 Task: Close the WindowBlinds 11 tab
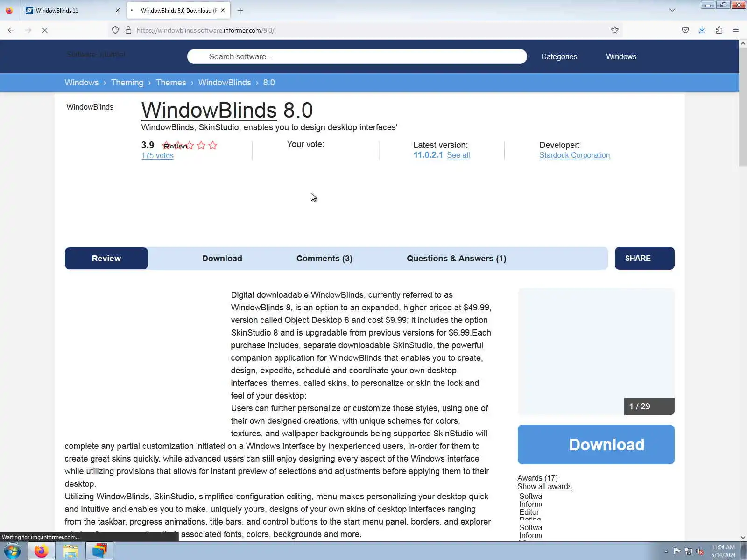[x=117, y=10]
